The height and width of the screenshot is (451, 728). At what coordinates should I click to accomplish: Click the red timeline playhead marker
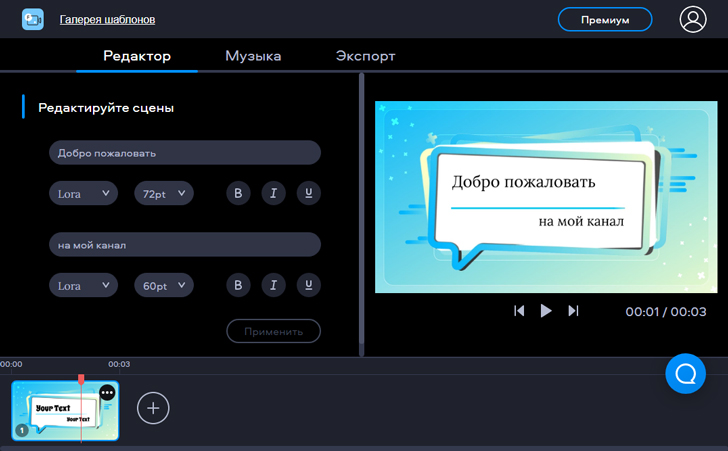81,380
